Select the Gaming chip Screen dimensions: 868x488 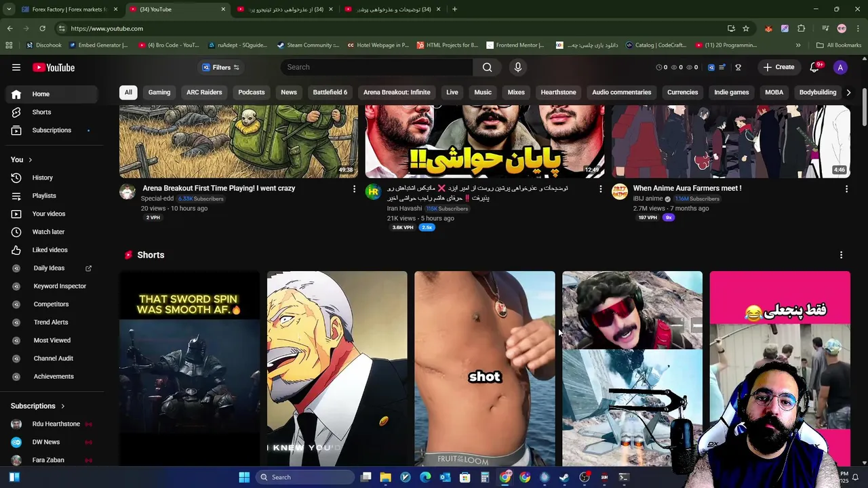click(159, 92)
